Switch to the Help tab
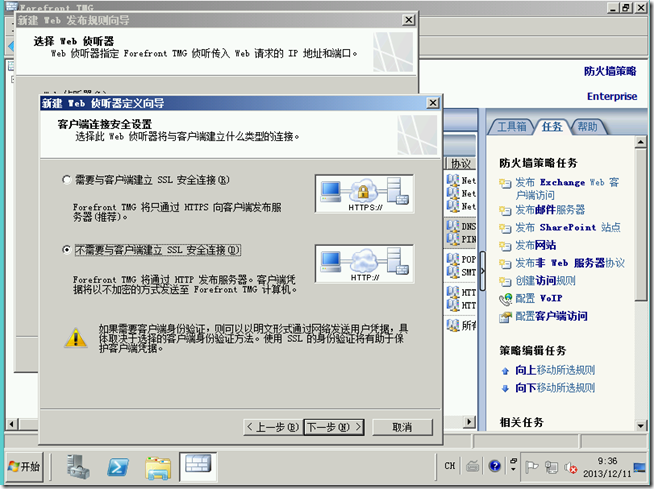The height and width of the screenshot is (489, 654). point(587,126)
